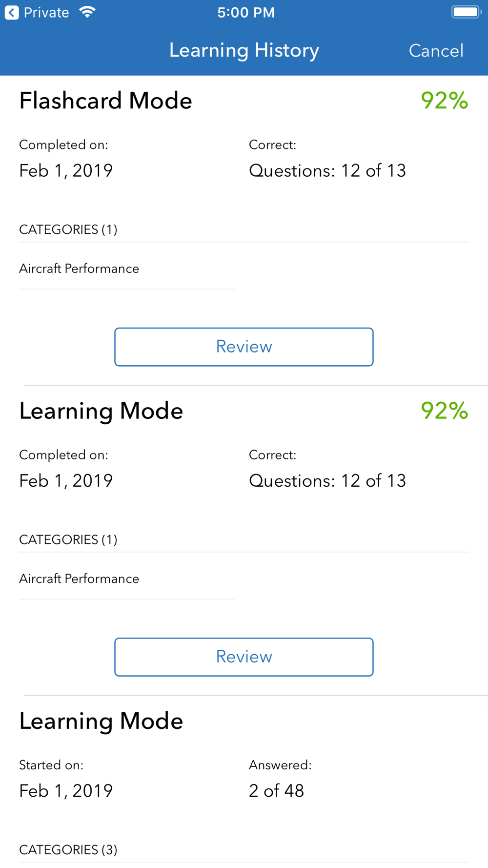Tap the back arrow icon beside Private

click(x=12, y=13)
